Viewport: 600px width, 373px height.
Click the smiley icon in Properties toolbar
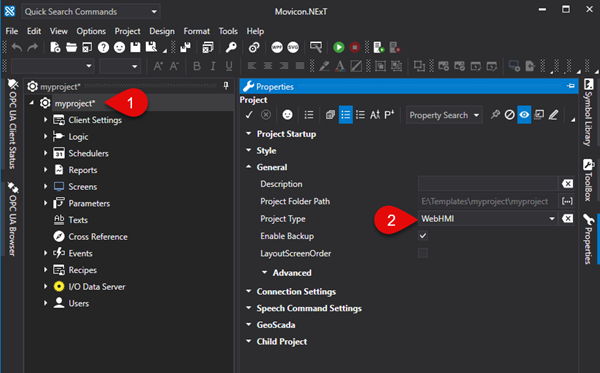click(x=287, y=115)
